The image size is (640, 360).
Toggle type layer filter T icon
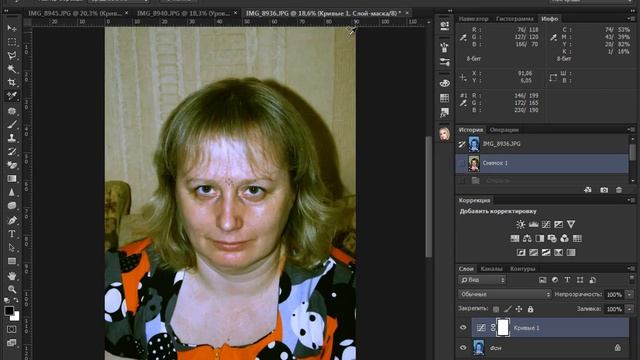click(567, 280)
